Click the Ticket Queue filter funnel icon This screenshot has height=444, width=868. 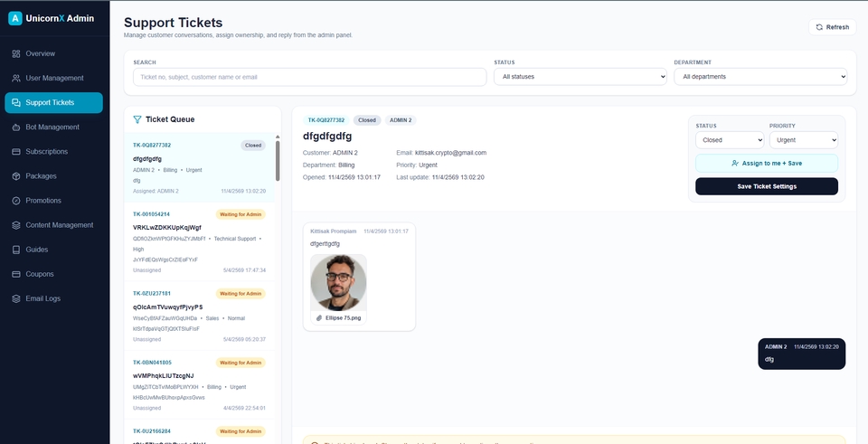(137, 119)
